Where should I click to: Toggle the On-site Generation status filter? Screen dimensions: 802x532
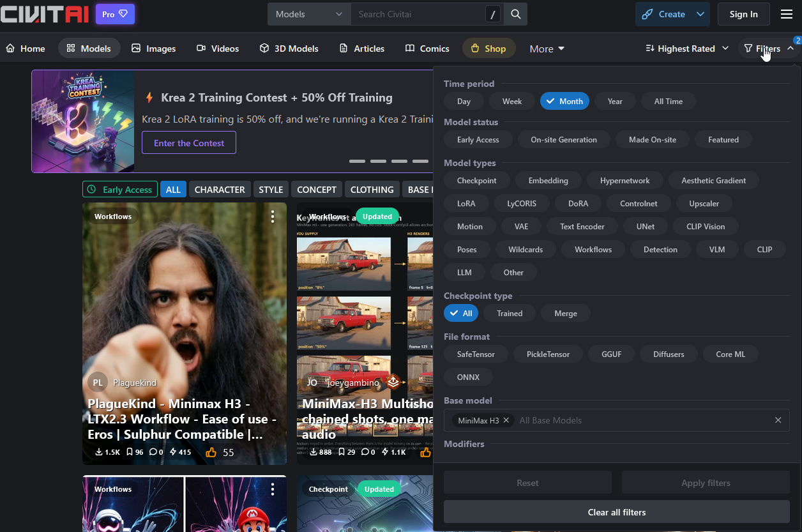564,139
